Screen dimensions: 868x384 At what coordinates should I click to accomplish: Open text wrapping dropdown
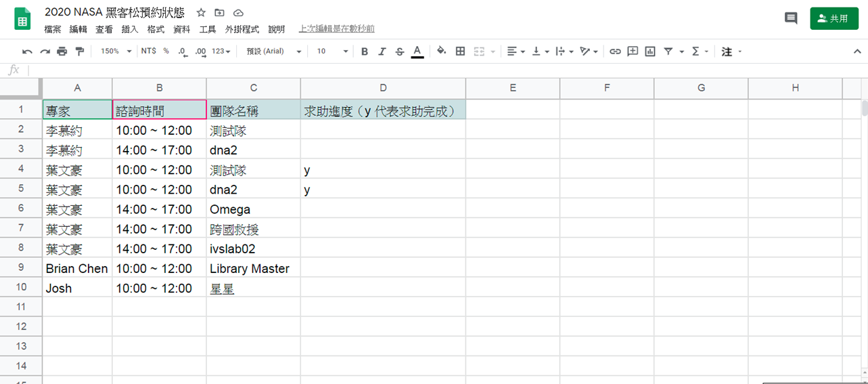pyautogui.click(x=564, y=51)
